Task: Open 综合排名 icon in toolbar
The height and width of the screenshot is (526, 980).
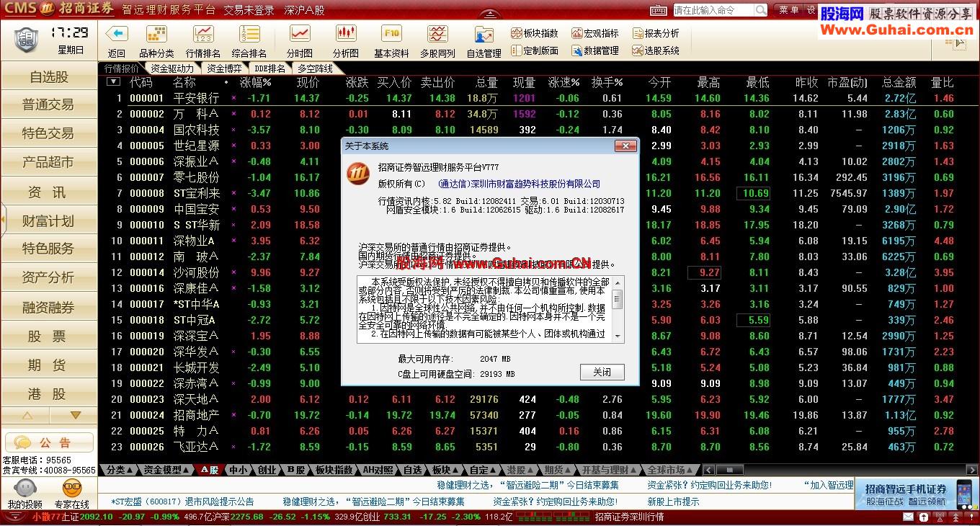Action: 249,34
